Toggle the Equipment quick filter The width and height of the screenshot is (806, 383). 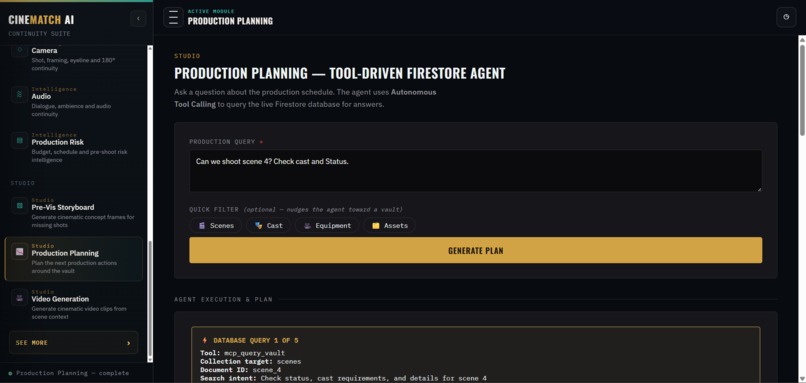[x=326, y=225]
